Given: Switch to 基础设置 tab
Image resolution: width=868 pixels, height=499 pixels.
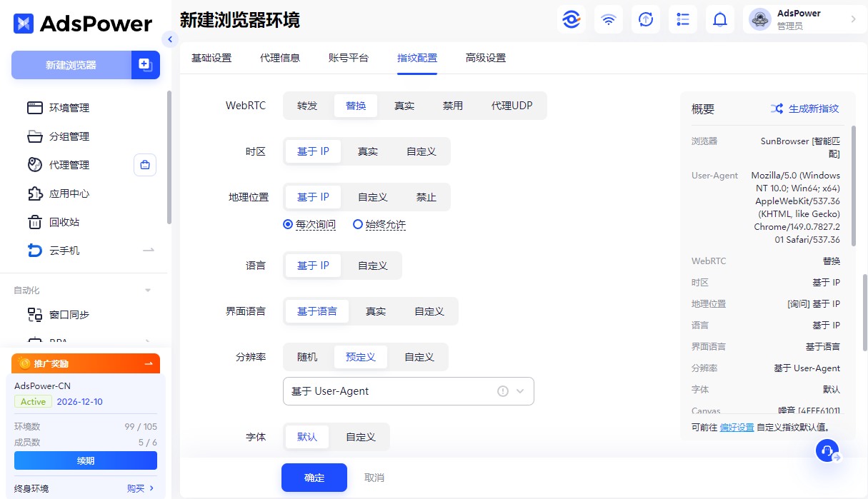Looking at the screenshot, I should [x=211, y=58].
